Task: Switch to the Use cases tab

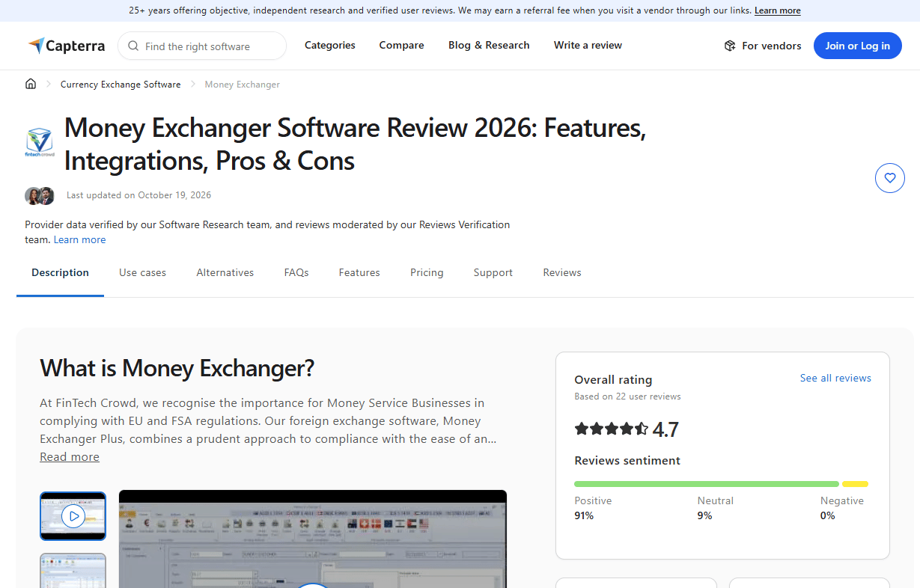Action: pyautogui.click(x=142, y=273)
